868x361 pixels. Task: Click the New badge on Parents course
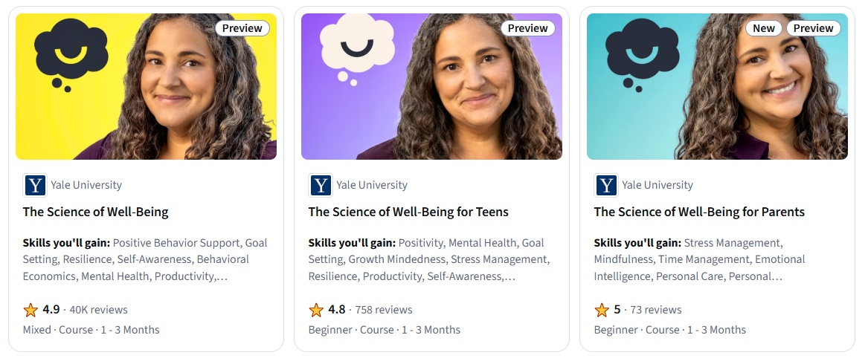(764, 28)
